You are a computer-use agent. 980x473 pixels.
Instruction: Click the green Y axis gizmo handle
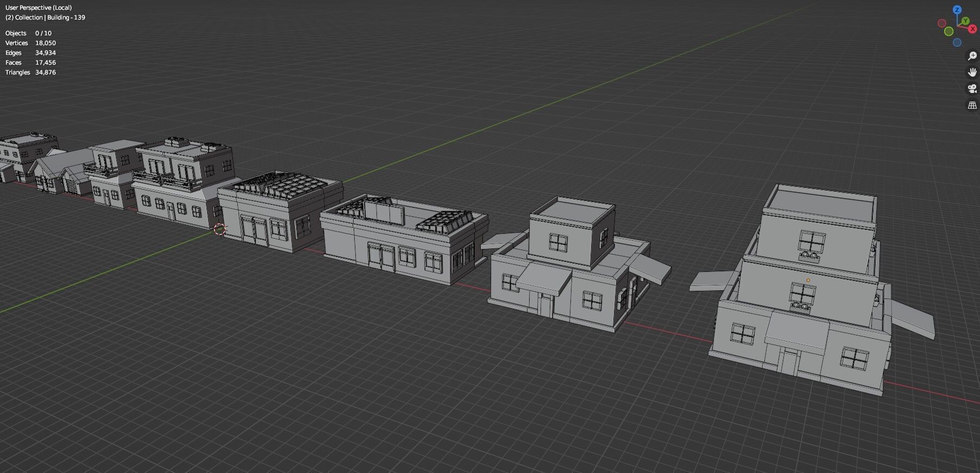coord(965,21)
